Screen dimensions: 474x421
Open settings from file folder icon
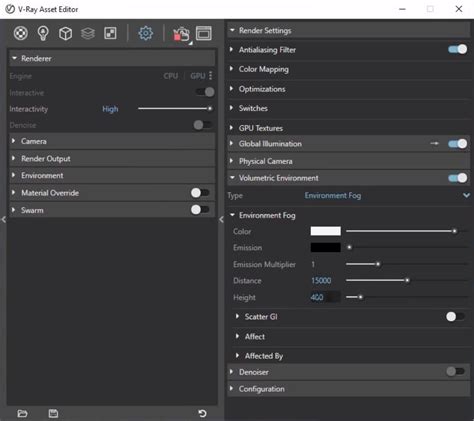tap(22, 414)
